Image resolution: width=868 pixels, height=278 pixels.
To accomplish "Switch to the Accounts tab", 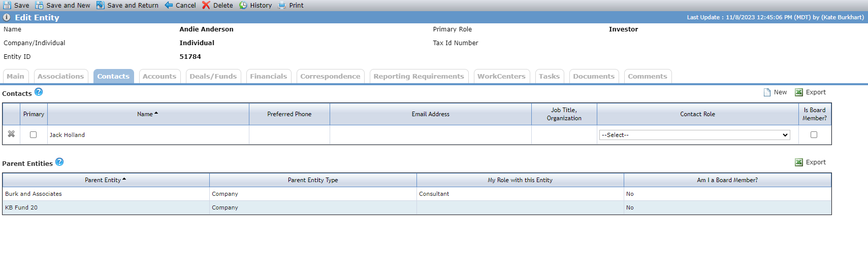I will 159,76.
